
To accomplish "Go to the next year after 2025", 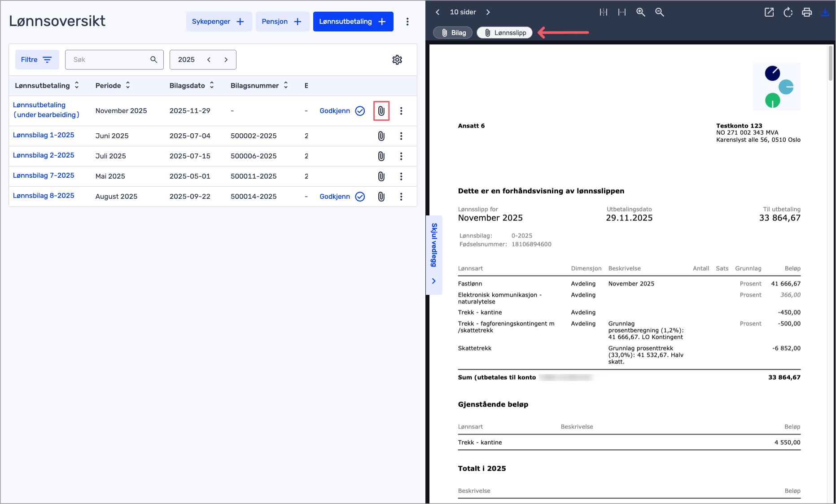I will (x=226, y=60).
